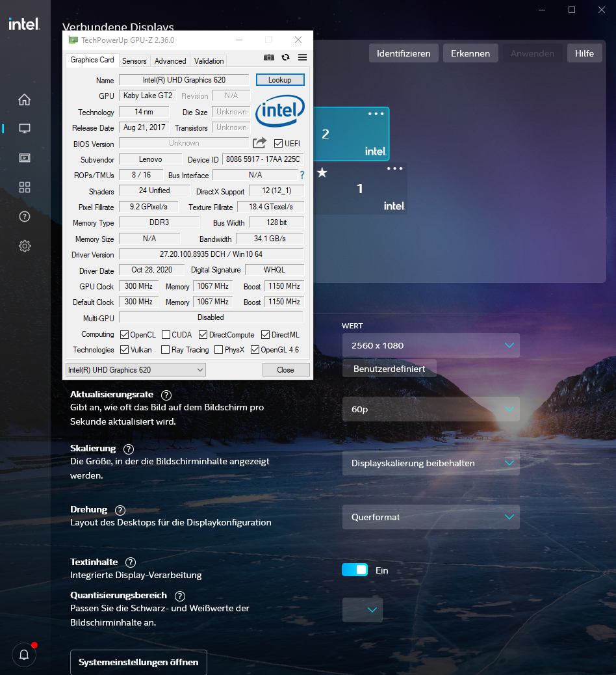
Task: Open the Intel(R) UHD Graphics 620 GPU selector
Action: [136, 370]
